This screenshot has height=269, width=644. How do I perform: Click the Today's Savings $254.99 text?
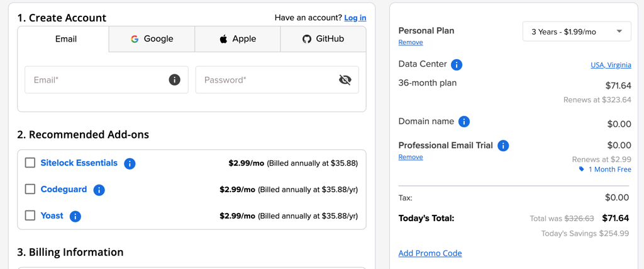tap(585, 234)
